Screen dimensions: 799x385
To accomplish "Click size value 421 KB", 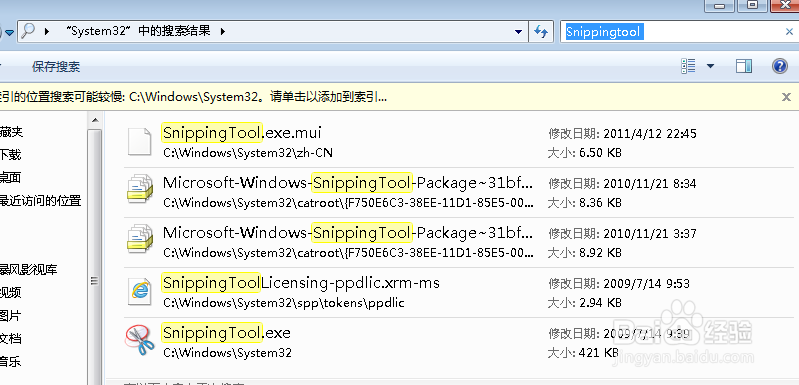I will point(598,352).
